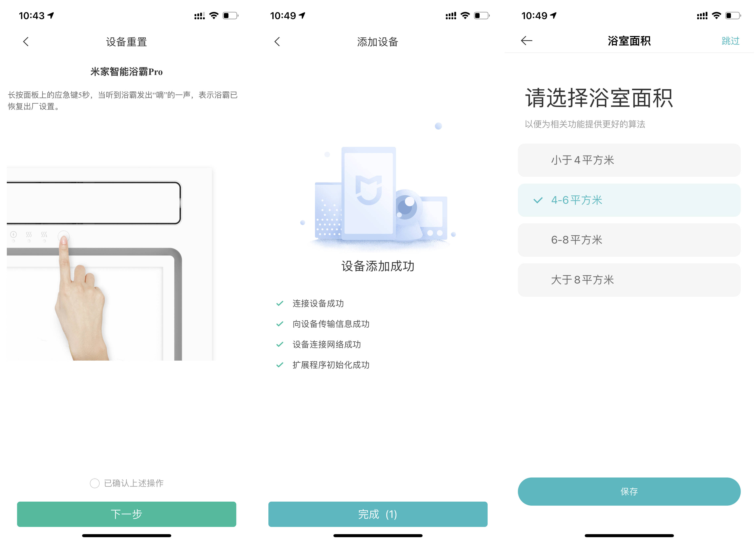The image size is (756, 544).
Task: Select 大于8平方米 bathroom area option
Action: pyautogui.click(x=629, y=280)
